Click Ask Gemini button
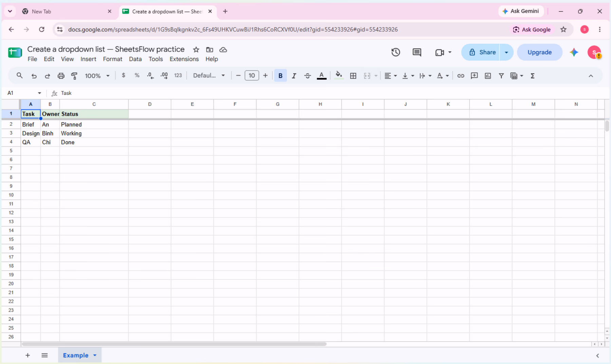Viewport: 611px width, 364px height. click(521, 11)
